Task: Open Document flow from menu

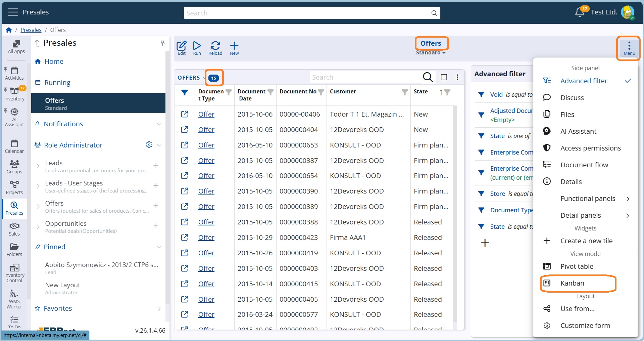Action: (x=586, y=165)
